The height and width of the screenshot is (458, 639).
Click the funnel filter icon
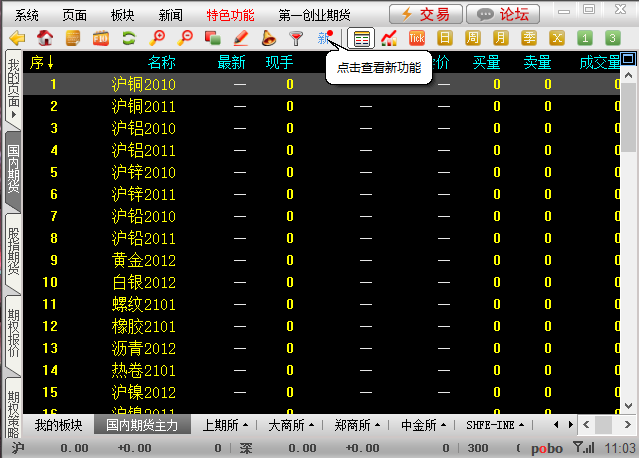coord(296,39)
